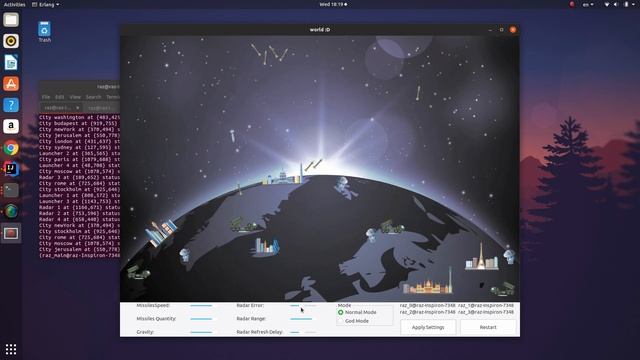Viewport: 640px width, 360px height.
Task: Click the 'City washington at' terminal line
Action: tap(79, 117)
